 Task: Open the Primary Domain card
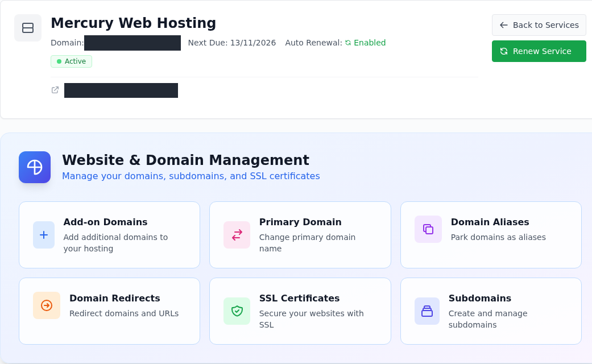[x=300, y=235]
